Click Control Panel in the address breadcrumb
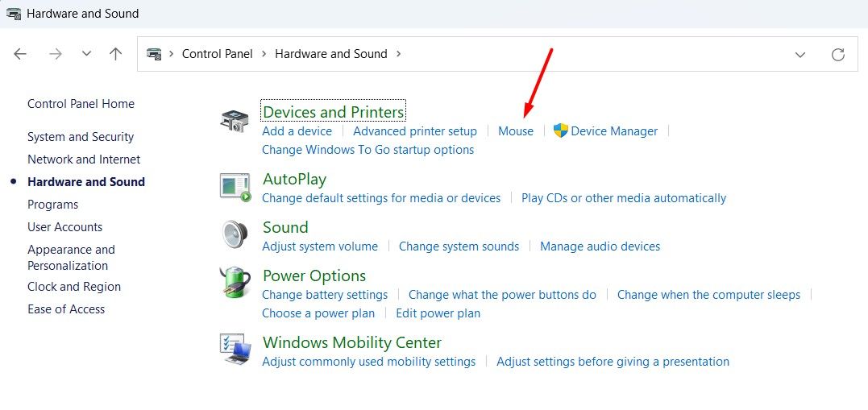The image size is (868, 410). pyautogui.click(x=217, y=54)
